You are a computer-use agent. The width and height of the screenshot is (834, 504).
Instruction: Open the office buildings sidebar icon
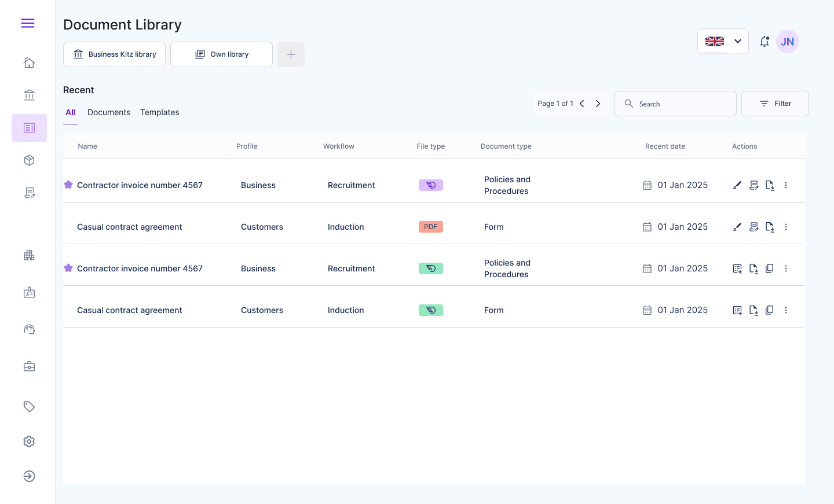[x=29, y=255]
